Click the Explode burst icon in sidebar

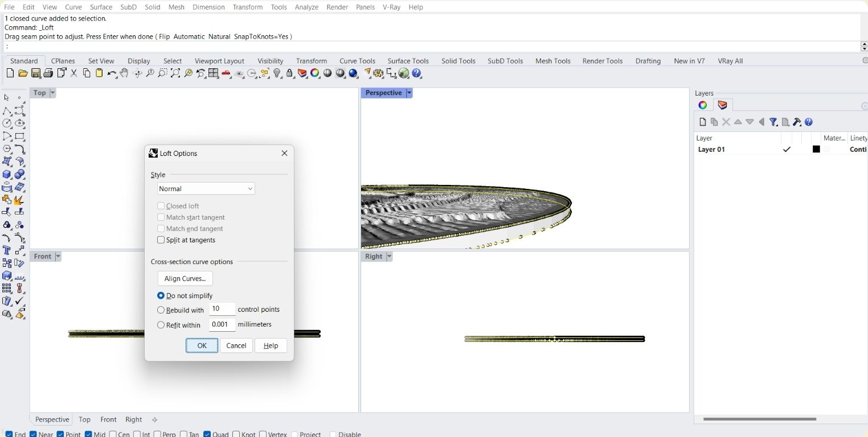20,200
